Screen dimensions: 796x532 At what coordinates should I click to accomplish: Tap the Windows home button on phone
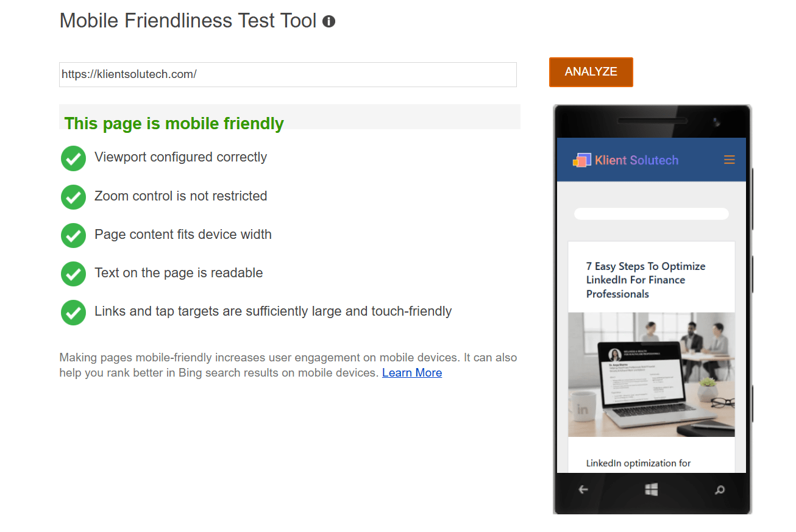tap(651, 489)
